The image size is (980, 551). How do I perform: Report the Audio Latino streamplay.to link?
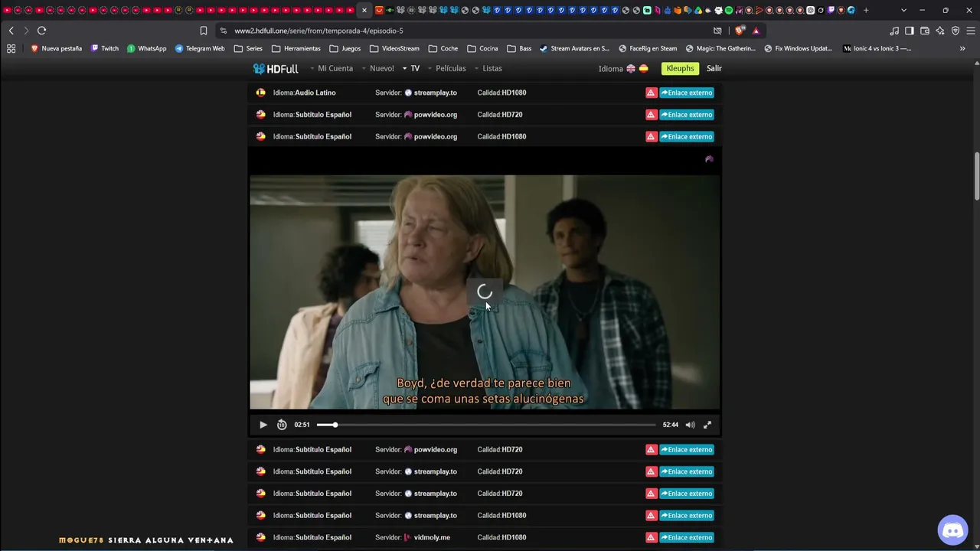[x=651, y=93]
